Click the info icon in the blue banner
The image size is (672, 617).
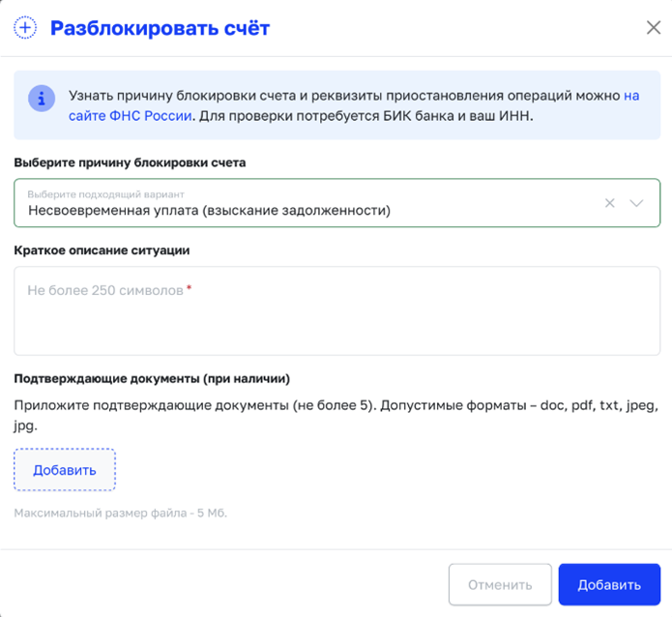(x=42, y=99)
